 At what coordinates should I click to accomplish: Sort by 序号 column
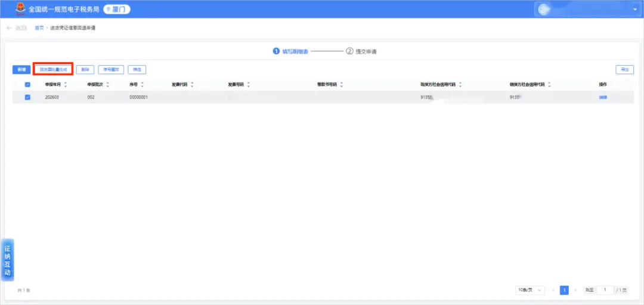pos(142,85)
